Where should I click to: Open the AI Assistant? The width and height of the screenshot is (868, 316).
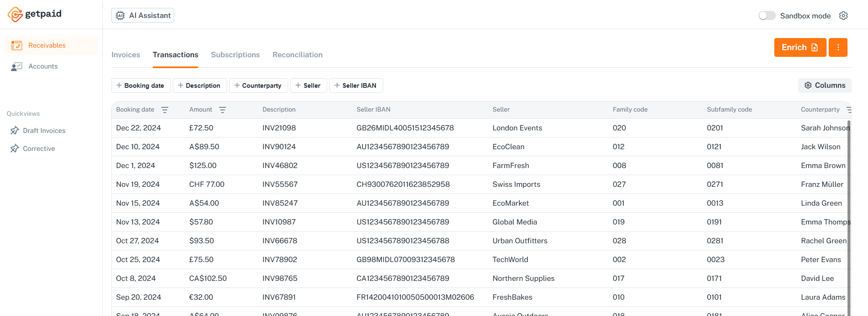(x=143, y=15)
